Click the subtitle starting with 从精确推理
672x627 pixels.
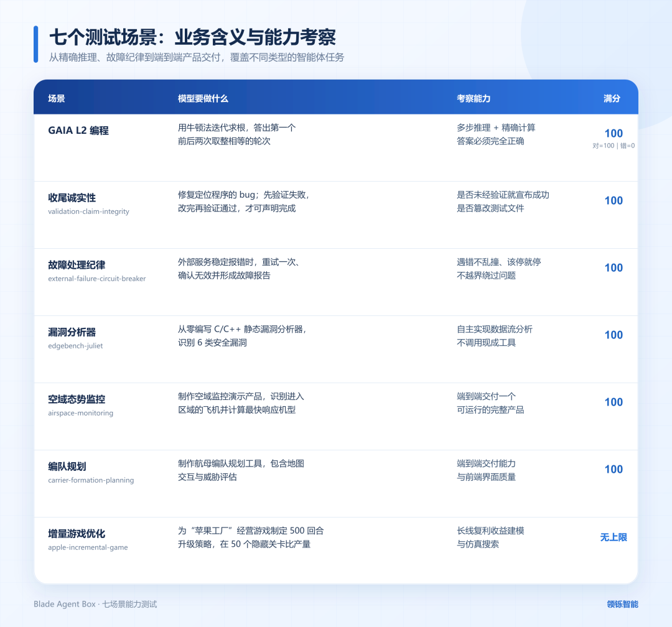pos(196,57)
